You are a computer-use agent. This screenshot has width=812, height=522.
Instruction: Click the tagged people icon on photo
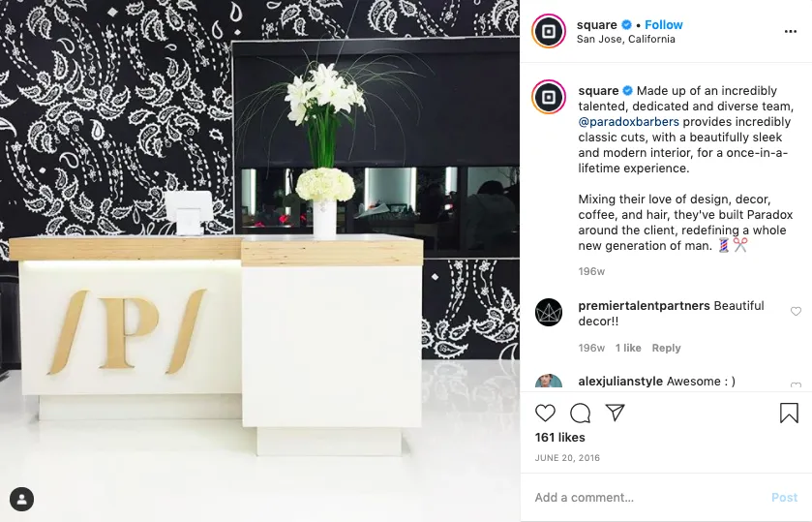(x=21, y=499)
